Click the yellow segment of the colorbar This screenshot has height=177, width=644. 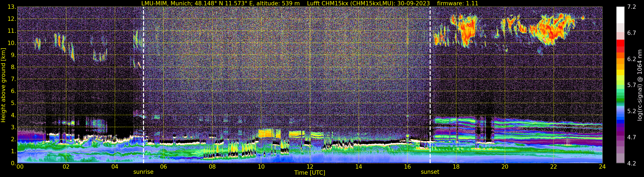(620, 72)
